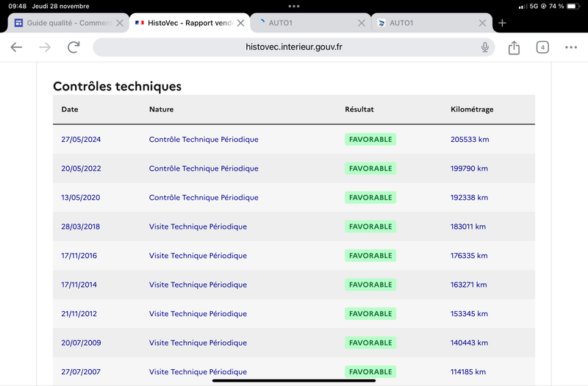Tap the home indicator bar at bottom
The width and height of the screenshot is (588, 386).
(x=294, y=381)
